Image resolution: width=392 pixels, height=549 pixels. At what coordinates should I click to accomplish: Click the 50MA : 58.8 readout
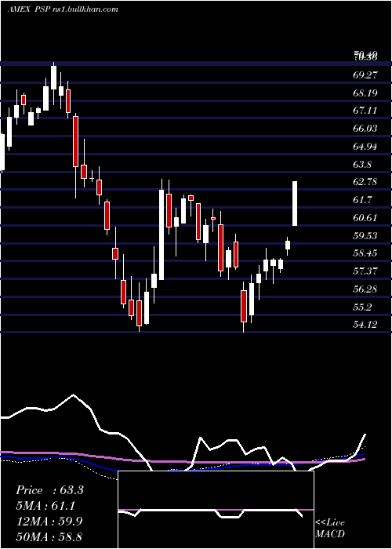tap(49, 536)
